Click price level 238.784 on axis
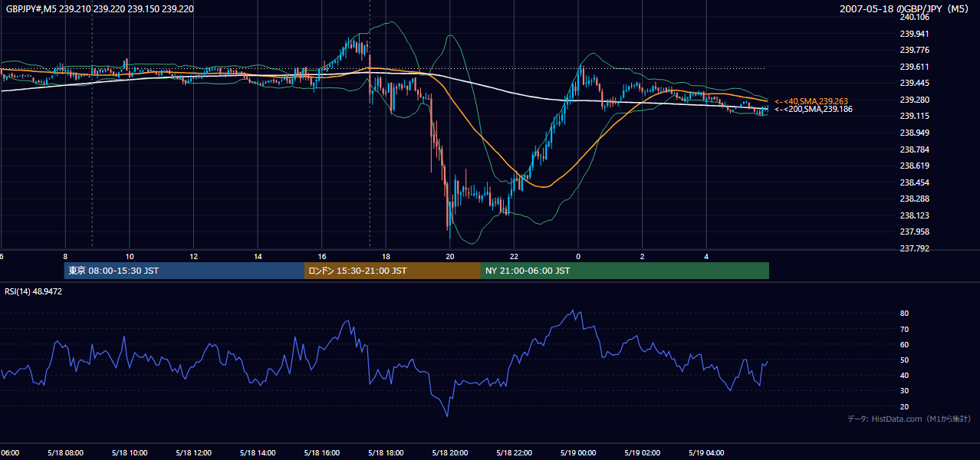 tap(914, 149)
